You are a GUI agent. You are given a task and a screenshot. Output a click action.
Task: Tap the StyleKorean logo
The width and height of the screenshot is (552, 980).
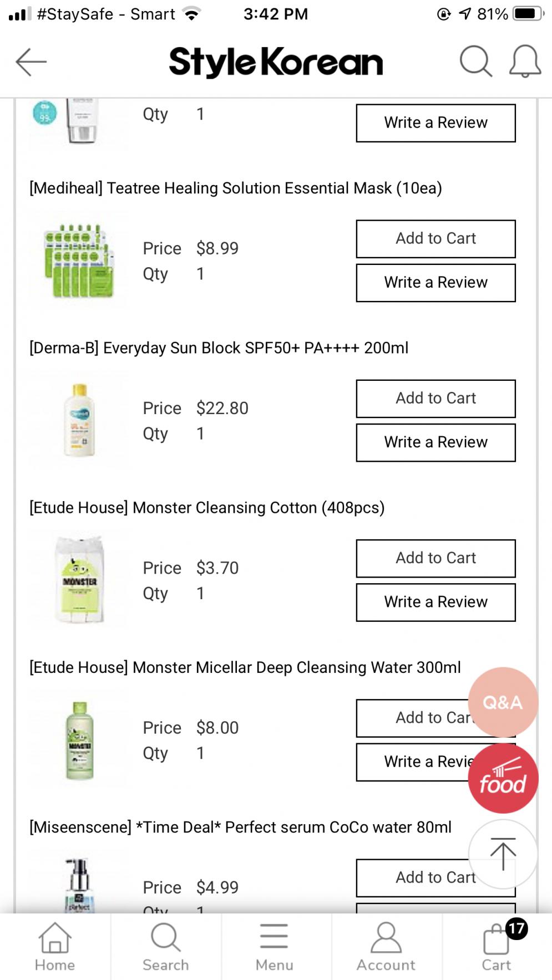coord(276,62)
